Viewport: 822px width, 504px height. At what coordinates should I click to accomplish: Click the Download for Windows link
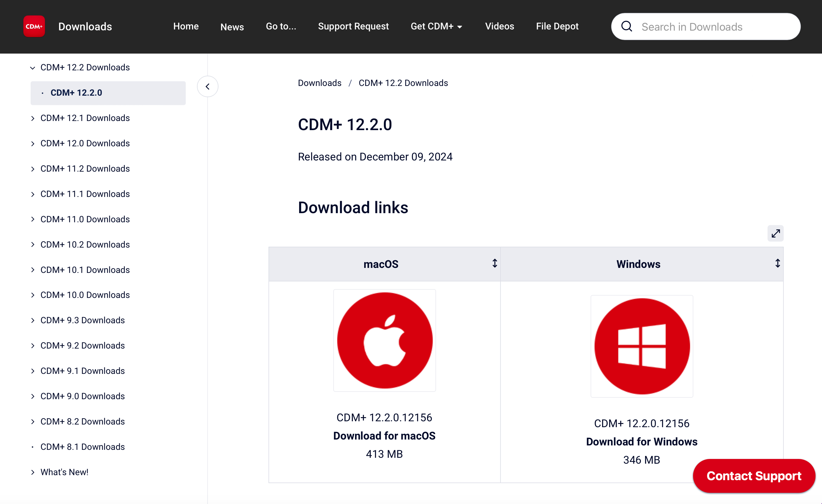pyautogui.click(x=641, y=442)
